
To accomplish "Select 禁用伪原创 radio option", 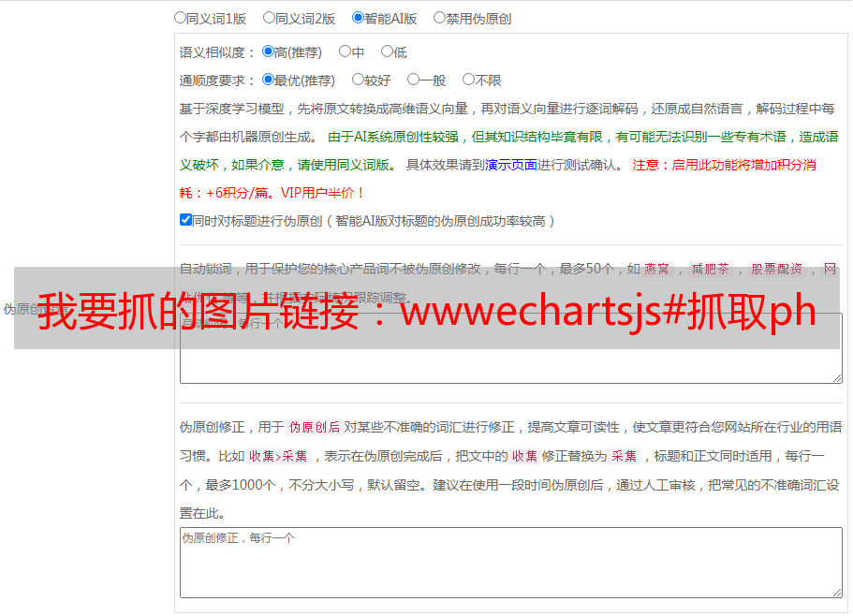I will 439,18.
